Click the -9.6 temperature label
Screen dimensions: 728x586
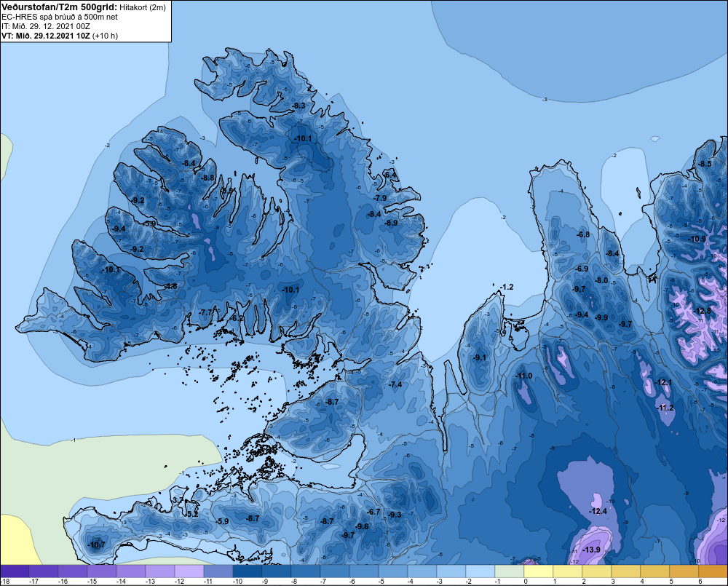click(362, 526)
